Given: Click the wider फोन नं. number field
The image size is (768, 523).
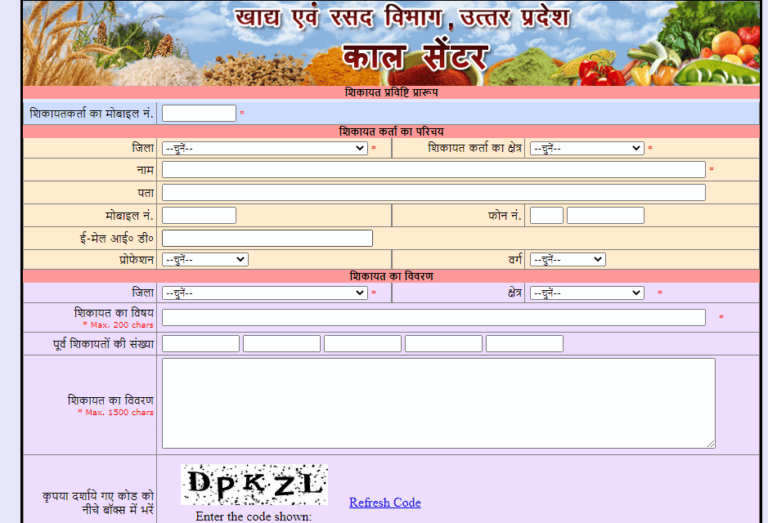Looking at the screenshot, I should (x=605, y=215).
